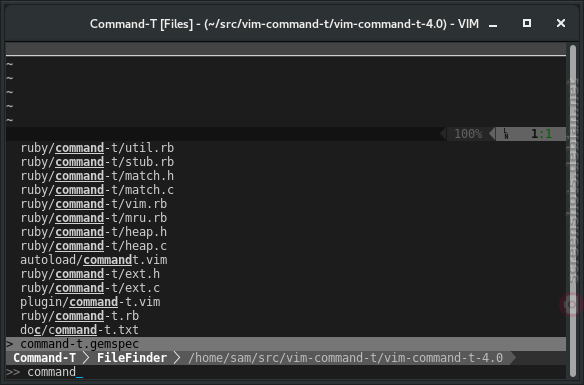
Task: Open autoload/commandt.vim result
Action: click(x=94, y=260)
